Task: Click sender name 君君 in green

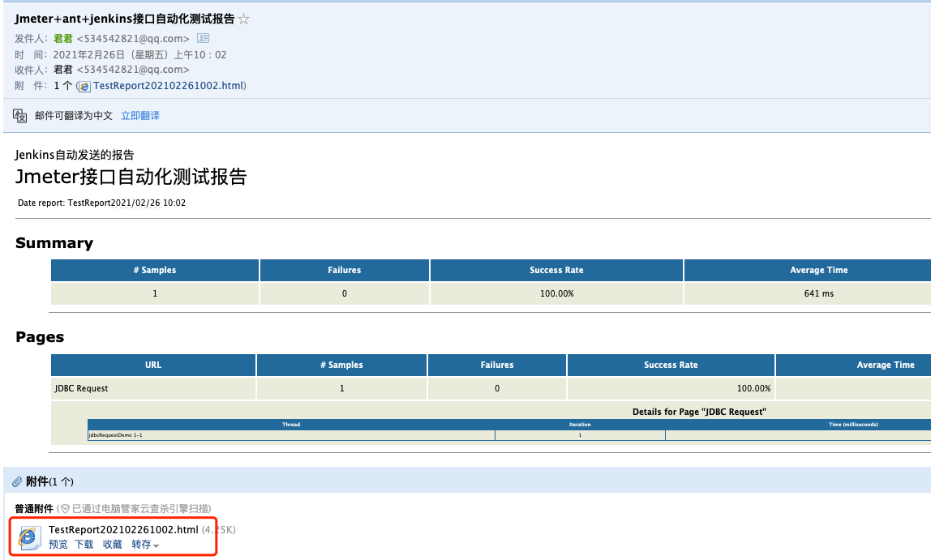Action: click(63, 39)
